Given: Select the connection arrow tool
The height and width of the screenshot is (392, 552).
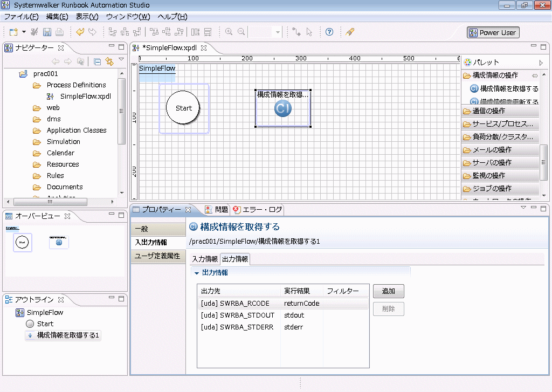Looking at the screenshot, I should coord(296,32).
